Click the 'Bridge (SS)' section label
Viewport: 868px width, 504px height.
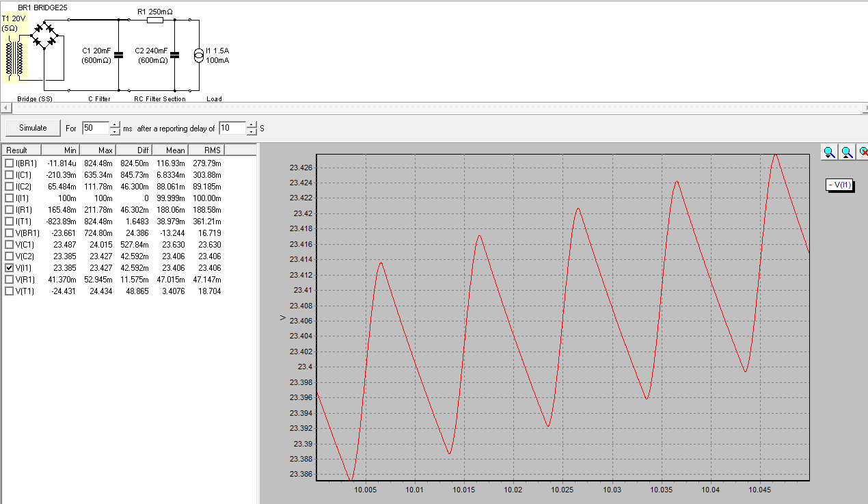tap(35, 99)
